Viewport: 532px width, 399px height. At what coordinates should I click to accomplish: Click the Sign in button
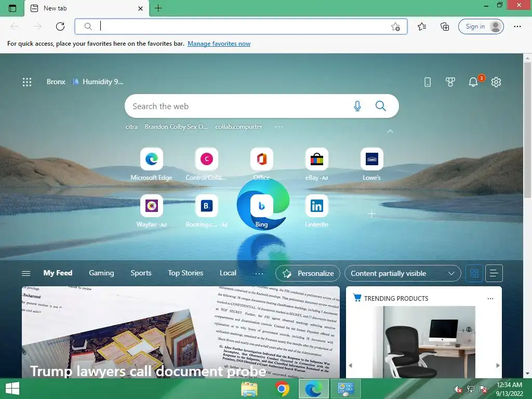click(481, 26)
